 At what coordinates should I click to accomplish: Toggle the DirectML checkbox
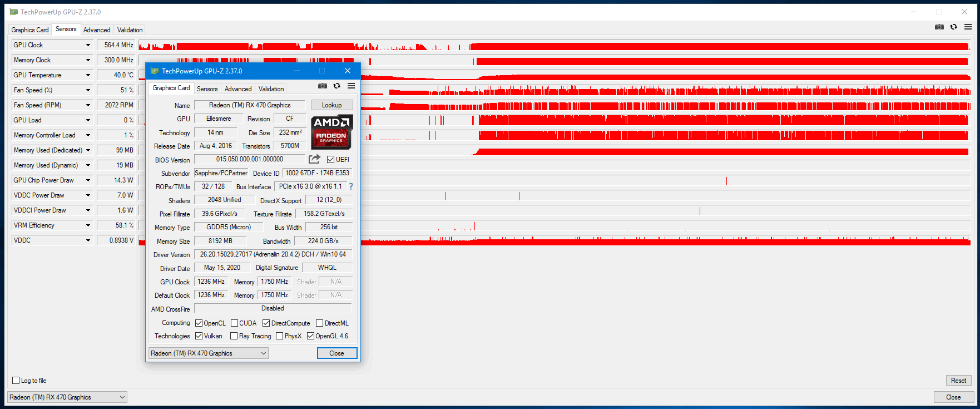319,323
